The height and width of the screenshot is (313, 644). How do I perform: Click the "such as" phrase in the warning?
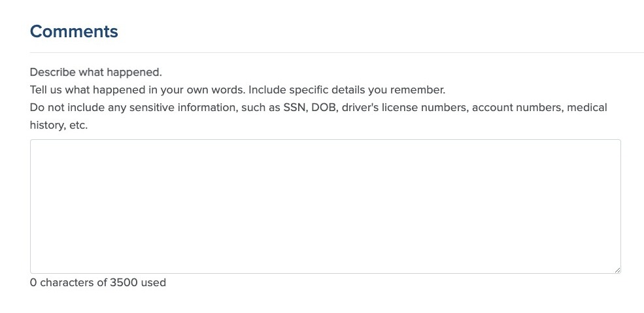point(260,107)
